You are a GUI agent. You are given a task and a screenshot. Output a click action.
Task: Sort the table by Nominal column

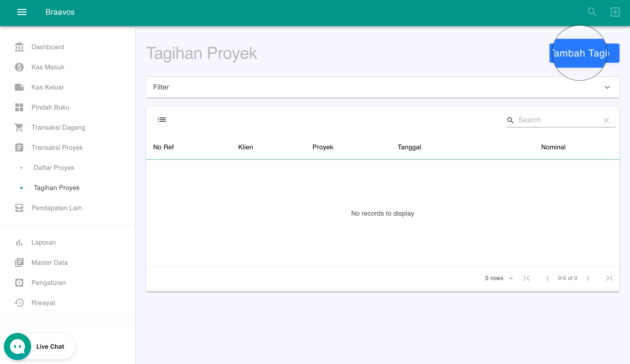[x=553, y=147]
